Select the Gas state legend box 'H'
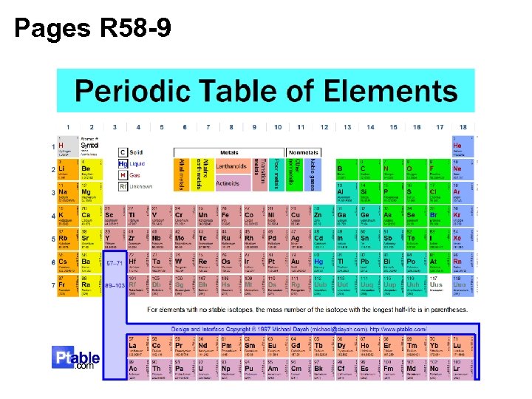Screen dimensions: 532x399 pos(123,175)
